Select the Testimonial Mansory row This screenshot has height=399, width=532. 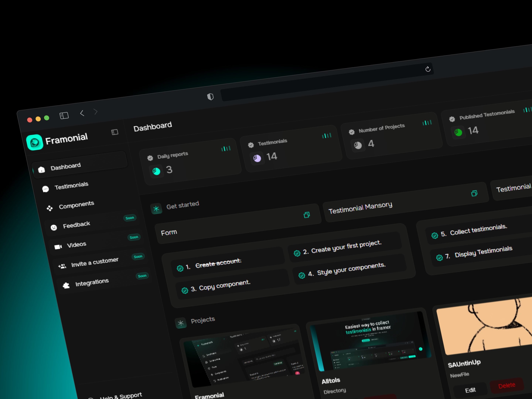tap(406, 202)
